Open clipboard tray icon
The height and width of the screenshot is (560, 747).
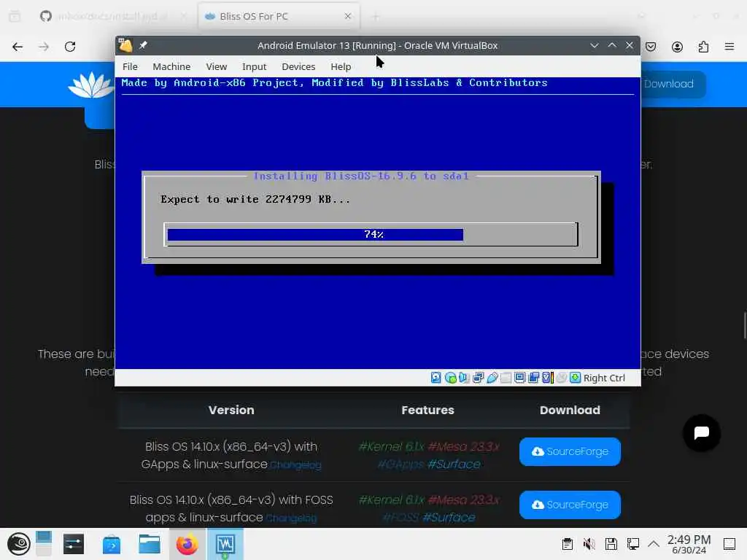(x=567, y=544)
